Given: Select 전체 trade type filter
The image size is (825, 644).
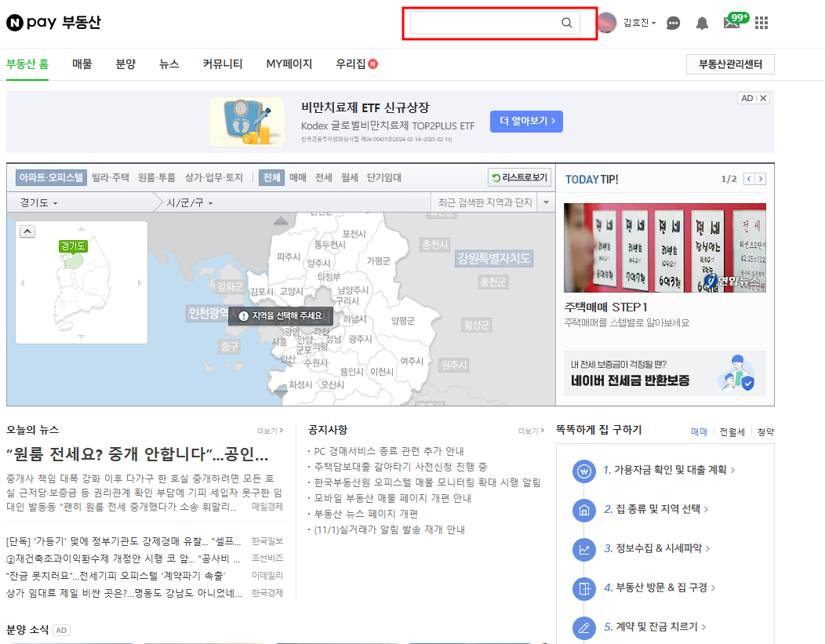Looking at the screenshot, I should coord(271,178).
